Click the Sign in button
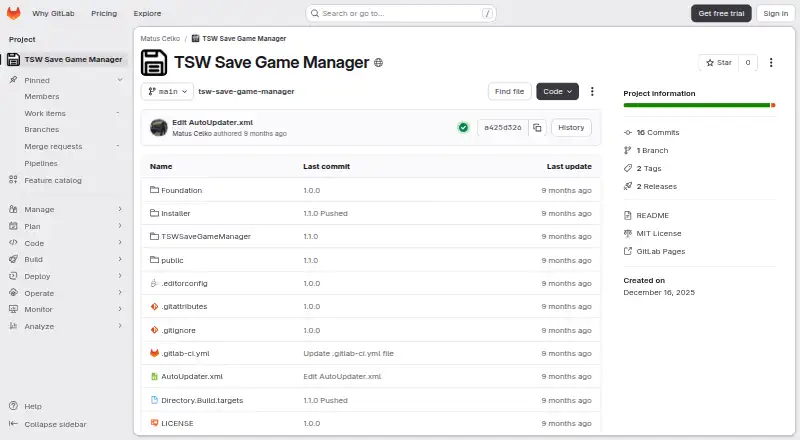Image resolution: width=800 pixels, height=440 pixels. tap(776, 13)
